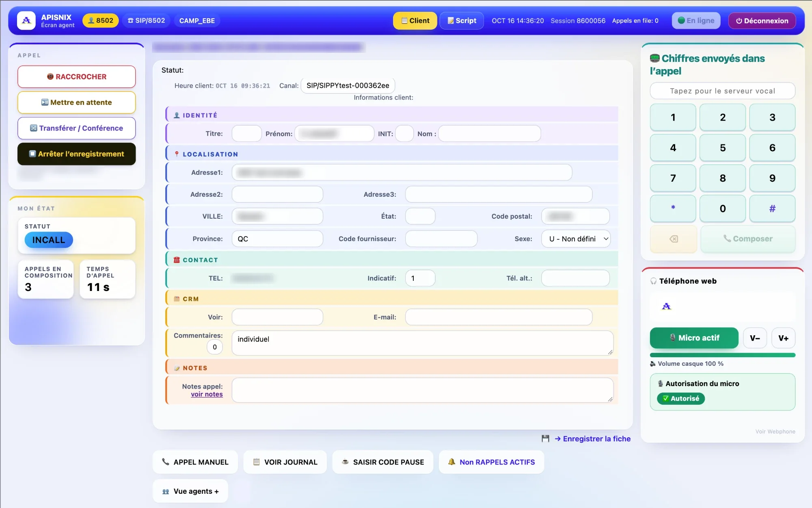Click the Province field showing QC
Viewport: 812px width, 508px height.
pos(277,239)
